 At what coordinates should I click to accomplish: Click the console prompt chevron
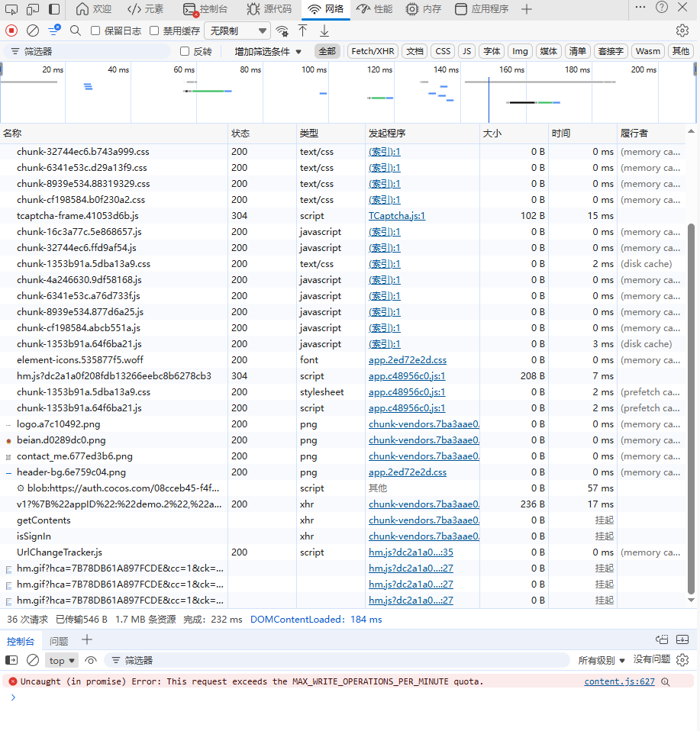13,697
